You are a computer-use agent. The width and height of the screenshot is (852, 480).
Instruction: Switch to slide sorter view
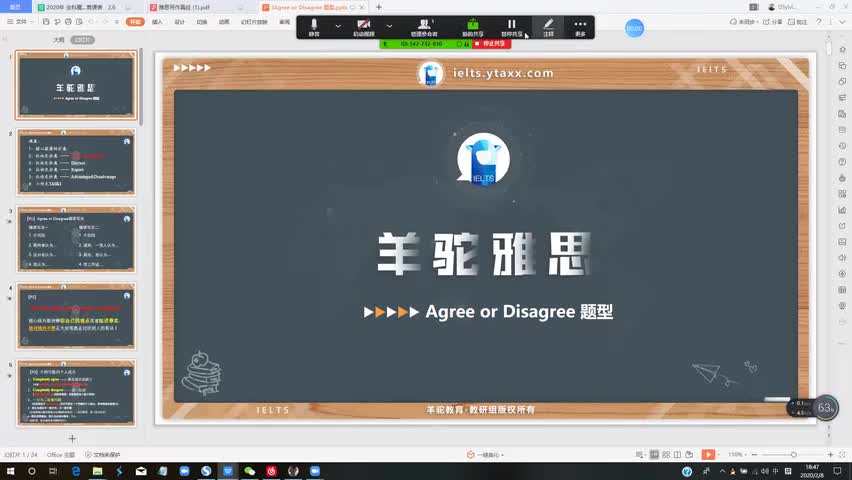[666, 454]
